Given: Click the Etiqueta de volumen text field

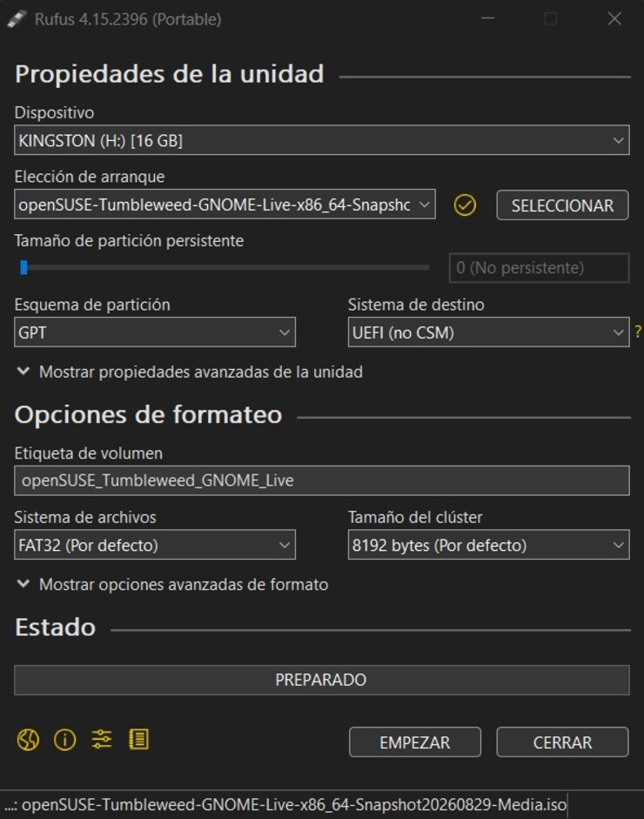Looking at the screenshot, I should [x=322, y=480].
